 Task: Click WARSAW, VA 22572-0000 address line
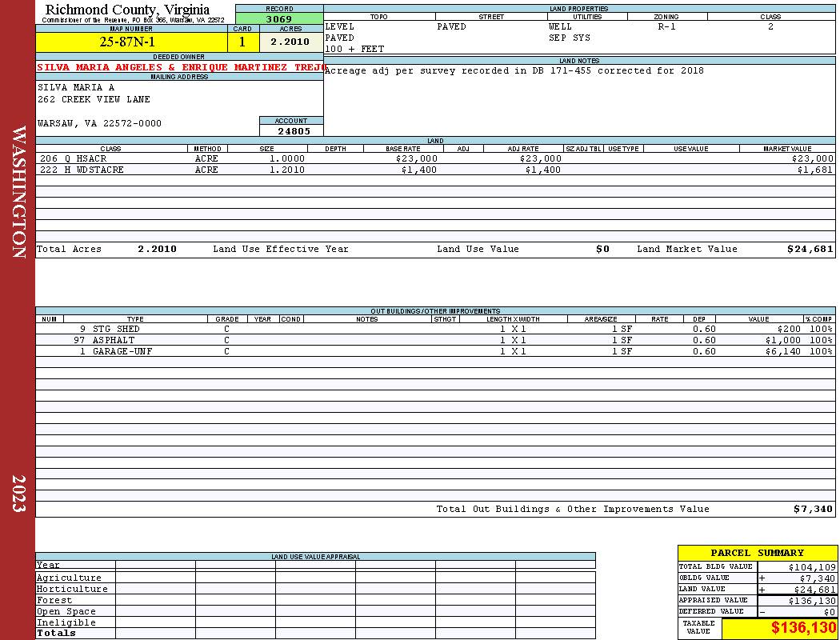point(99,124)
